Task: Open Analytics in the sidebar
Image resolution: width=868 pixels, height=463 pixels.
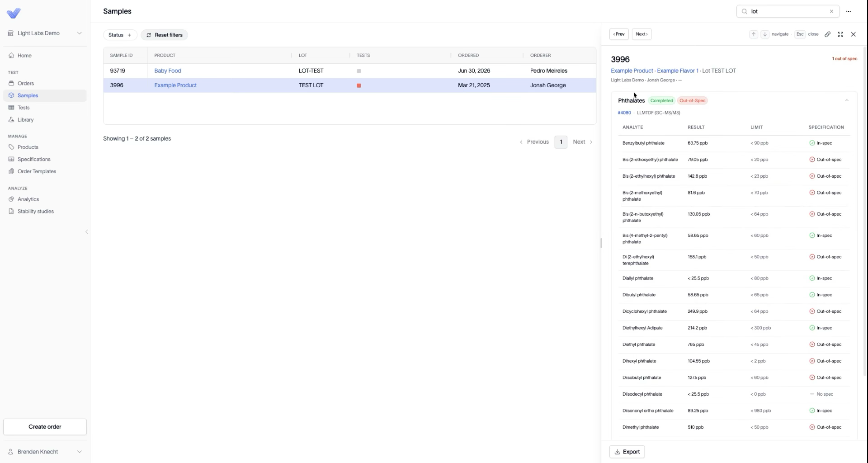Action: tap(28, 199)
